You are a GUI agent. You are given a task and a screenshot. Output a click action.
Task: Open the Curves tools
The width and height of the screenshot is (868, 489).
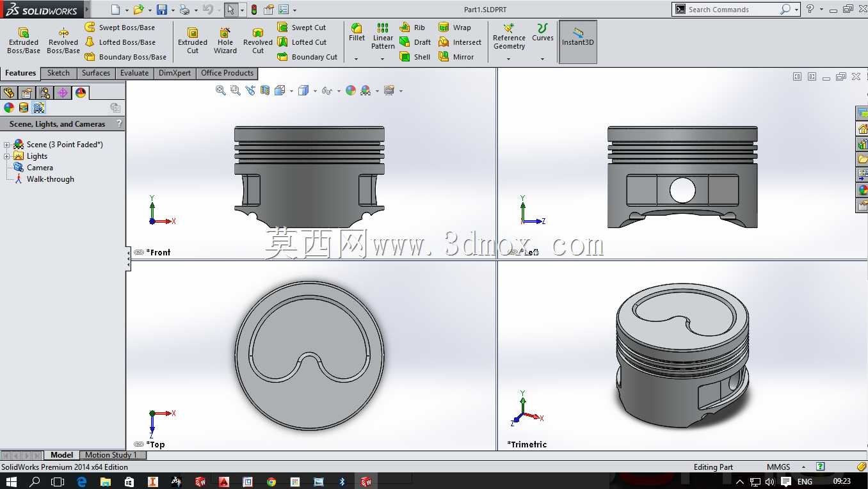(543, 33)
